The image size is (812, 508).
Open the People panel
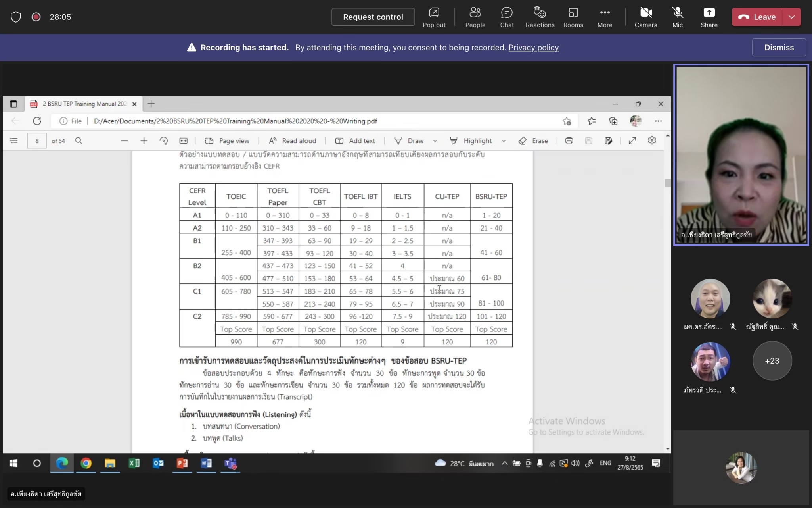(475, 17)
